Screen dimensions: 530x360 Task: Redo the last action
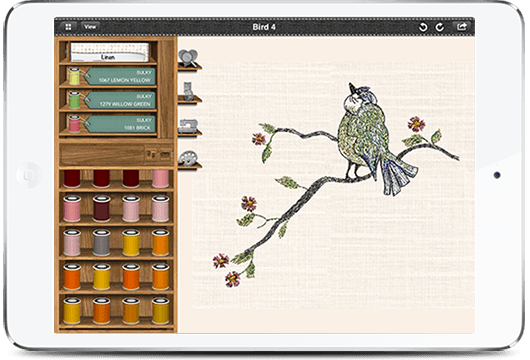click(x=439, y=27)
